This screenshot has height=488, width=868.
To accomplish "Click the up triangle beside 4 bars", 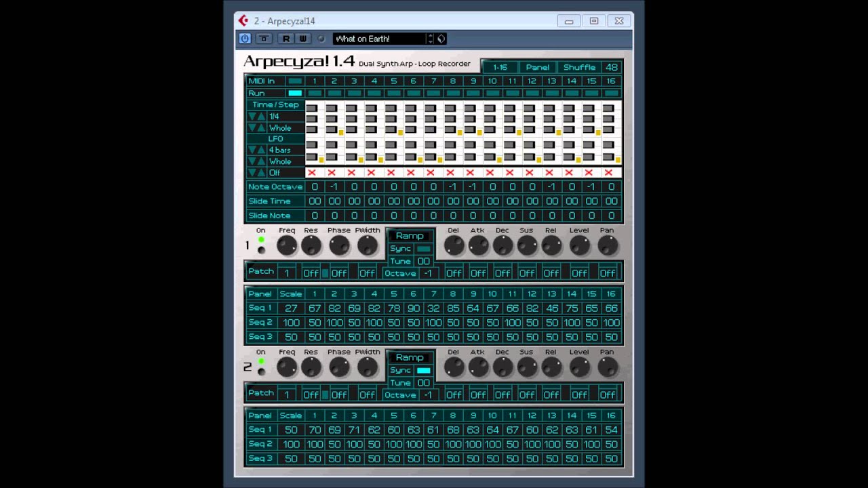I will 261,150.
